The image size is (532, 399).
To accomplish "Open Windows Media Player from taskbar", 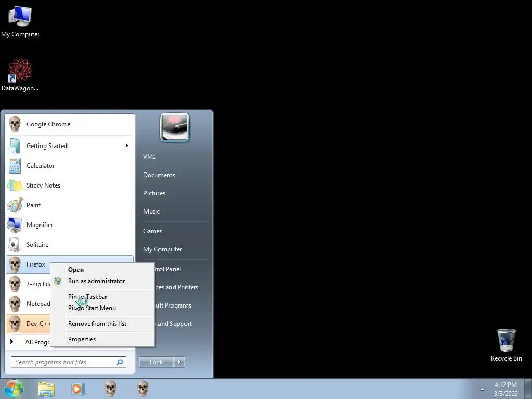I will [78, 389].
